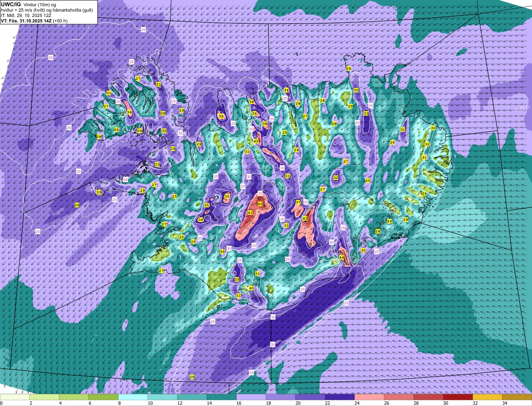Pick the yellow 32–34 legend swatch
The height and width of the screenshot is (406, 532).
coord(487,397)
